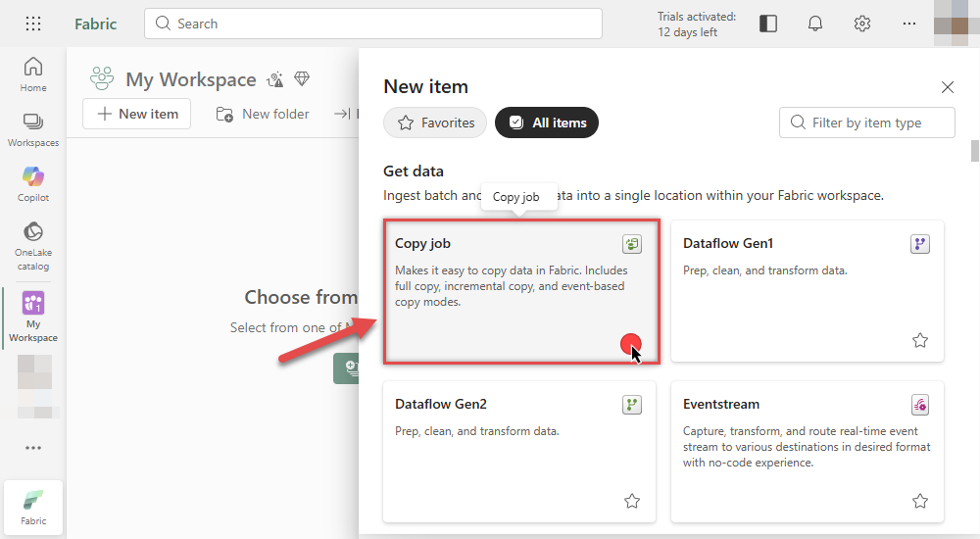Click the task flow icon after My Workspace
Screen dimensions: 980x539
275,79
